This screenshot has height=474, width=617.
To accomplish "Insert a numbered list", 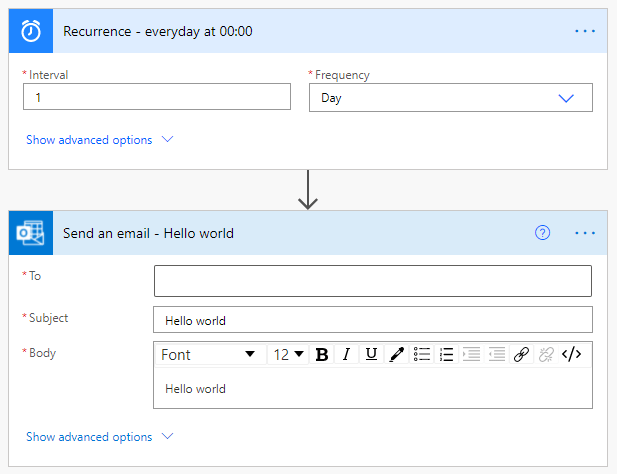I will point(446,354).
